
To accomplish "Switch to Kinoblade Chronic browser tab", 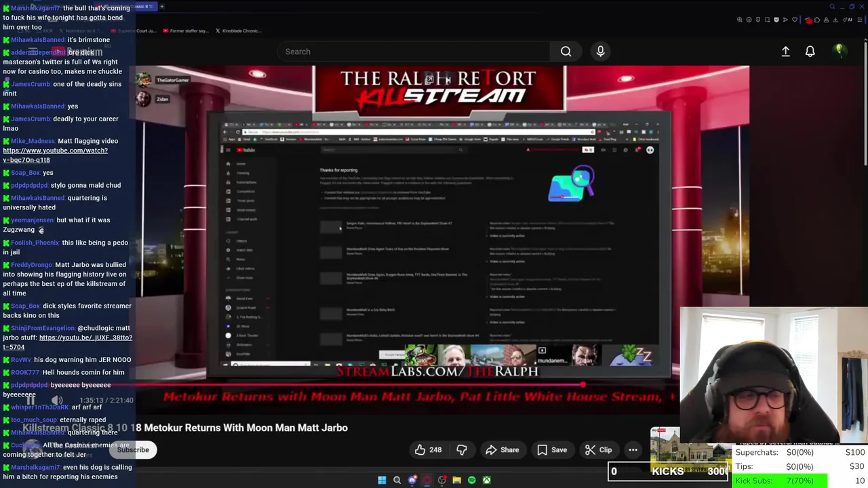I will (237, 30).
